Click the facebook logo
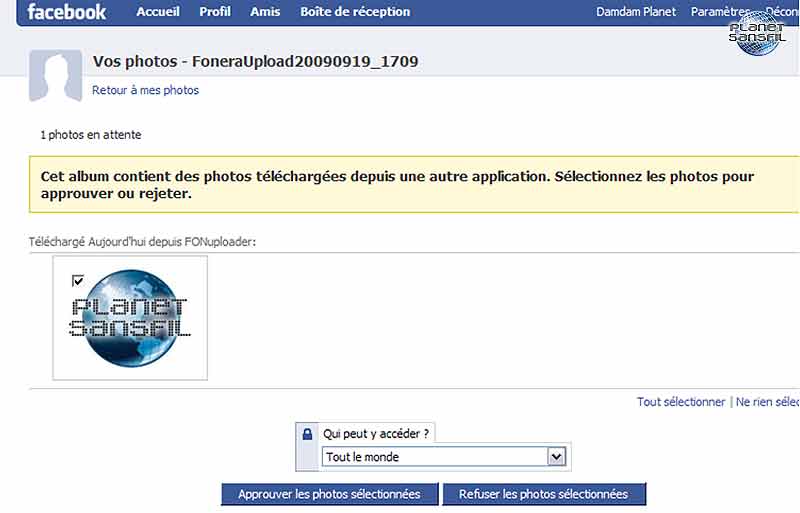 click(66, 12)
